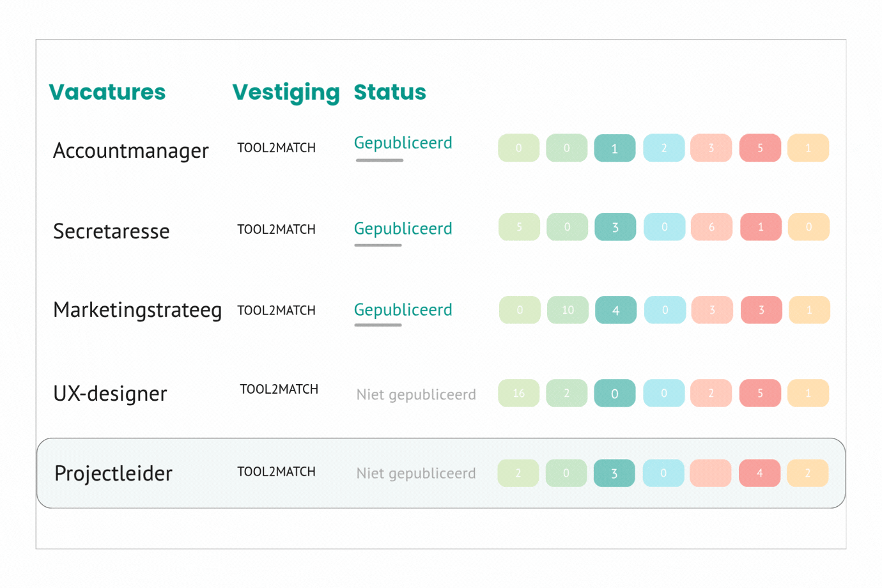This screenshot has width=882, height=588.
Task: Open the pink "6" badge on Secretaresse row
Action: coord(711,227)
